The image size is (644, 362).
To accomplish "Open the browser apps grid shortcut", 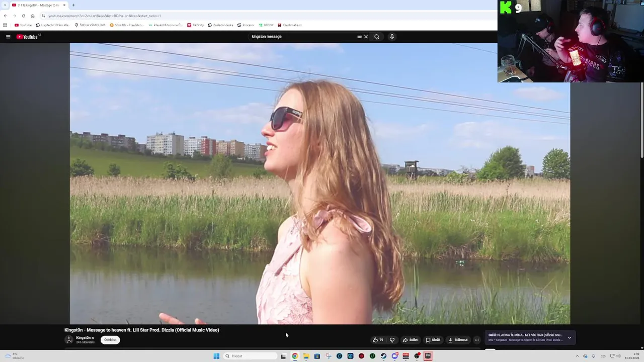I will click(5, 25).
